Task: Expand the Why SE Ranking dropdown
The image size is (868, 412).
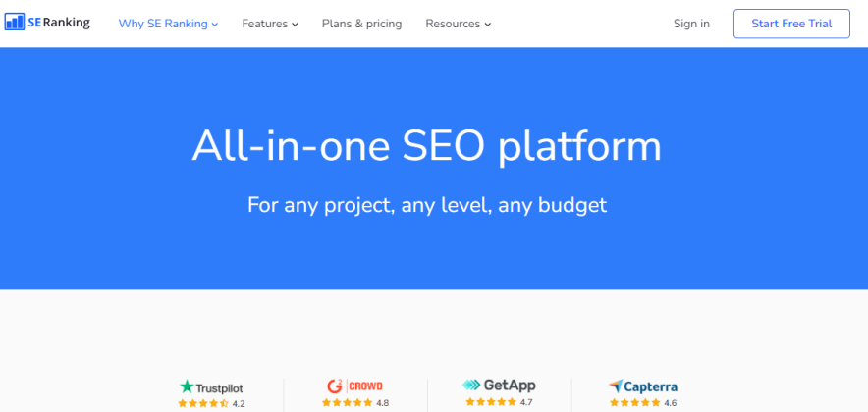Action: (x=168, y=24)
